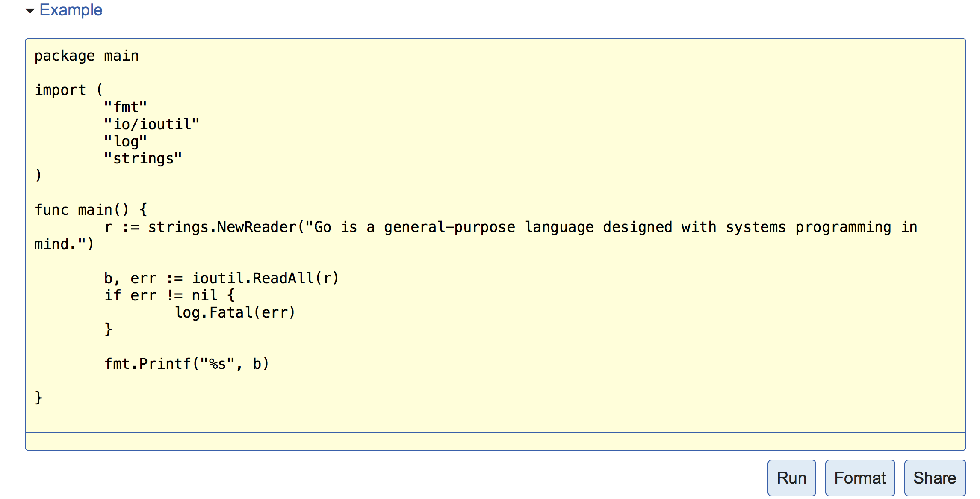
Task: Click the Share button
Action: (x=934, y=478)
